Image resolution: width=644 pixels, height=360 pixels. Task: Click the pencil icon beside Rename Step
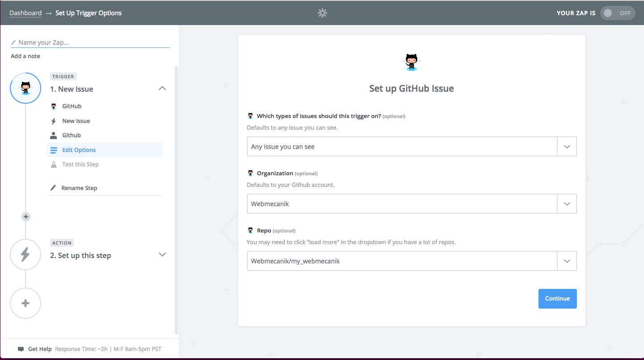pyautogui.click(x=54, y=188)
